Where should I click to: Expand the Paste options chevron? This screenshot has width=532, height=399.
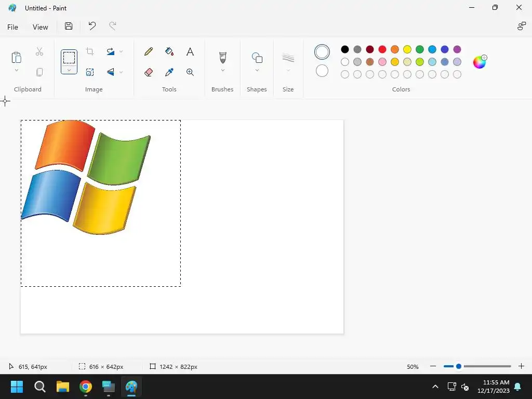(16, 70)
